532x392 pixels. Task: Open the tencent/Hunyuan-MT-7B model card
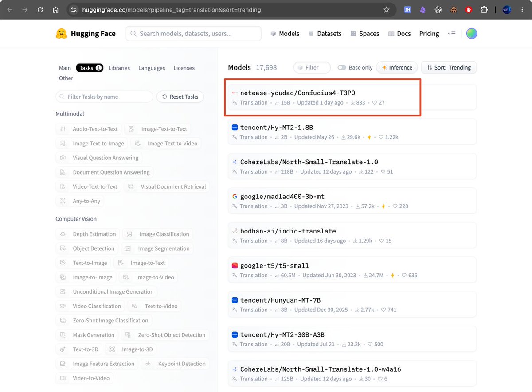click(352, 304)
